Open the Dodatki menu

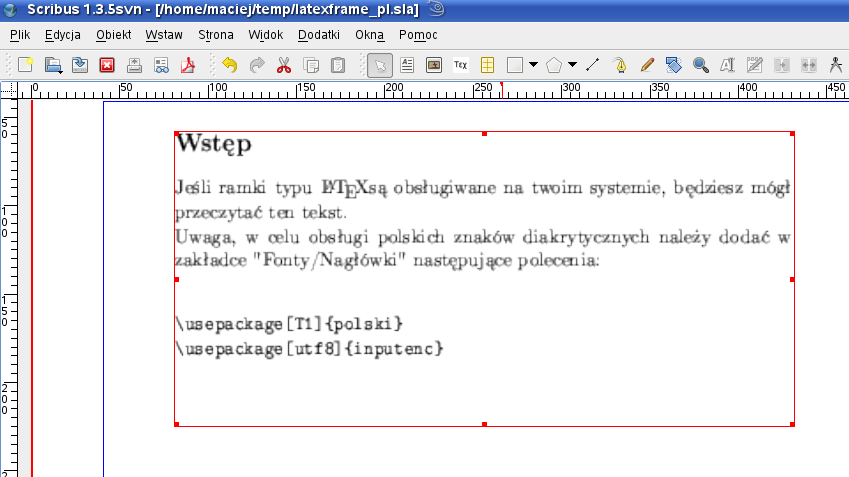coord(319,35)
